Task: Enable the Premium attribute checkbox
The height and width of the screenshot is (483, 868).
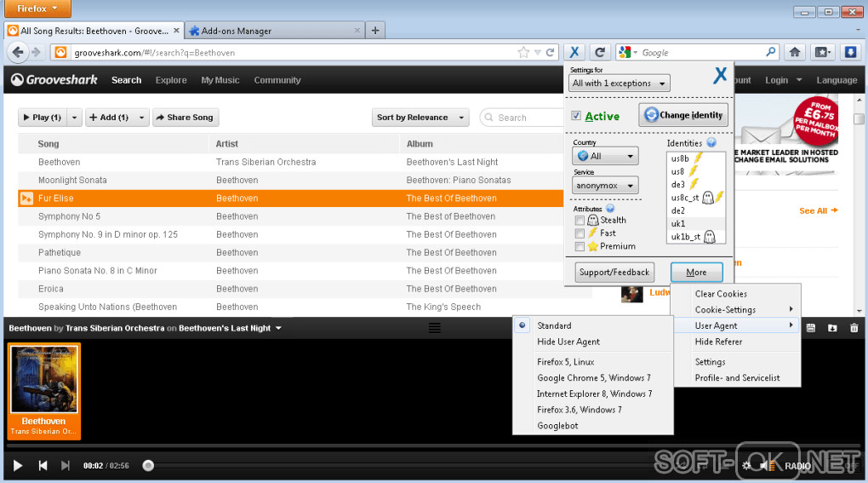Action: tap(580, 246)
